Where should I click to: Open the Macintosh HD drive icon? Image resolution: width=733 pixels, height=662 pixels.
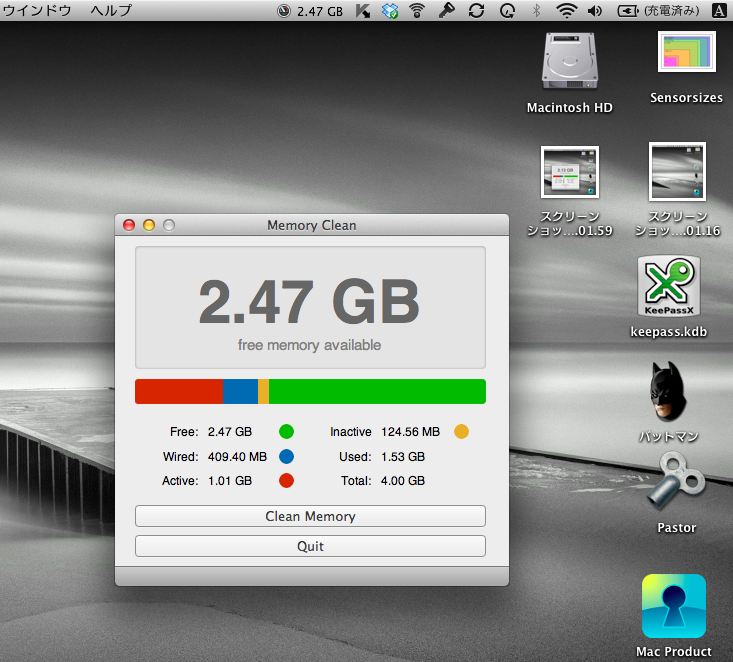pyautogui.click(x=569, y=62)
